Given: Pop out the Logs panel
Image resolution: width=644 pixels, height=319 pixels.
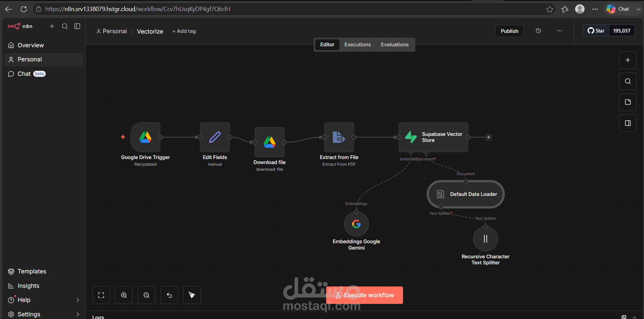Looking at the screenshot, I should (624, 317).
